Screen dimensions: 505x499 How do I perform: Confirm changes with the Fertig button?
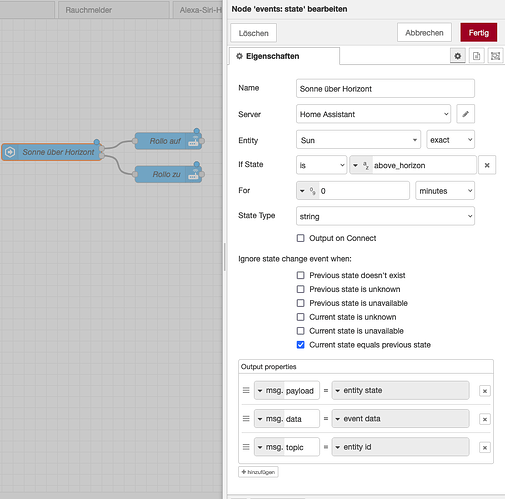point(479,33)
